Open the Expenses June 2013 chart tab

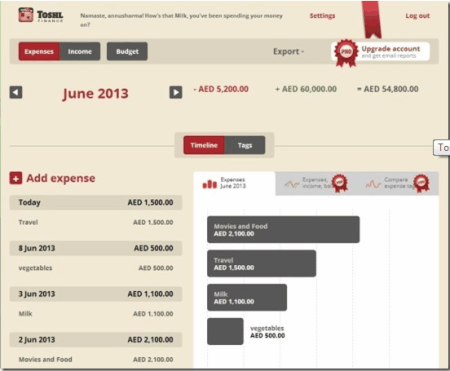tap(234, 183)
